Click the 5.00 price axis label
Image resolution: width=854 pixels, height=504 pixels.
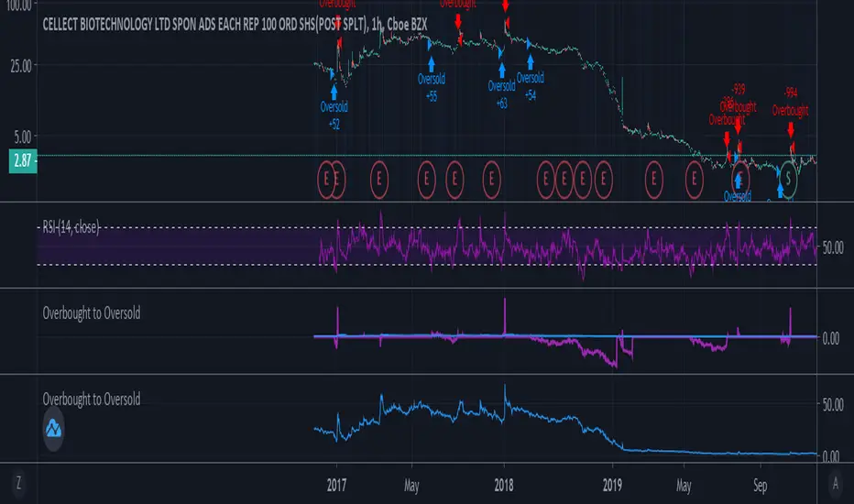click(x=23, y=137)
